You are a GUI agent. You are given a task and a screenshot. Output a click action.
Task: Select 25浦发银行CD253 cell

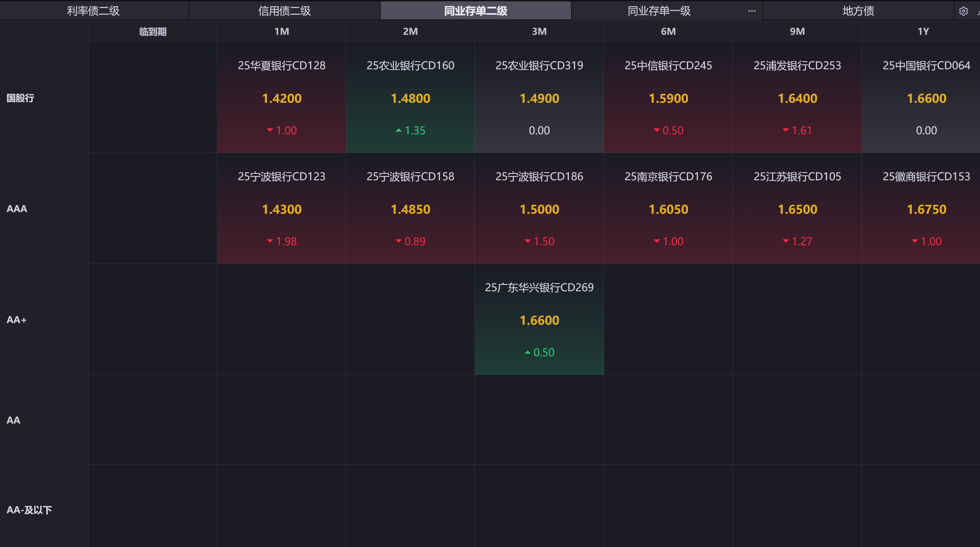(797, 98)
